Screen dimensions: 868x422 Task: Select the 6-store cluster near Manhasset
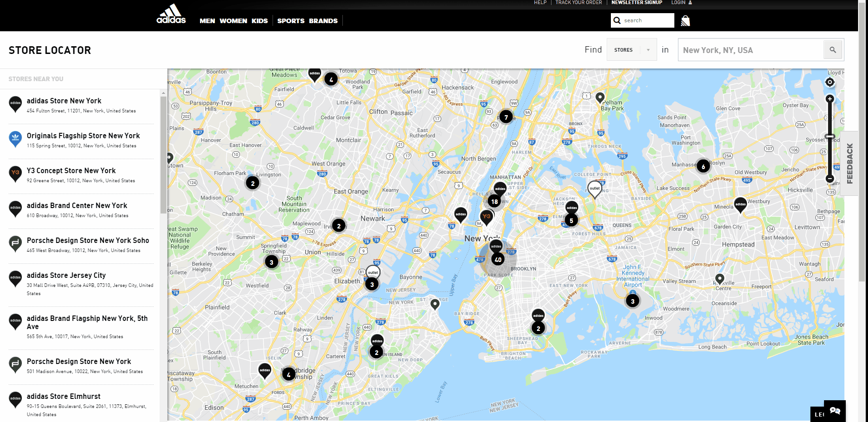[x=703, y=166]
